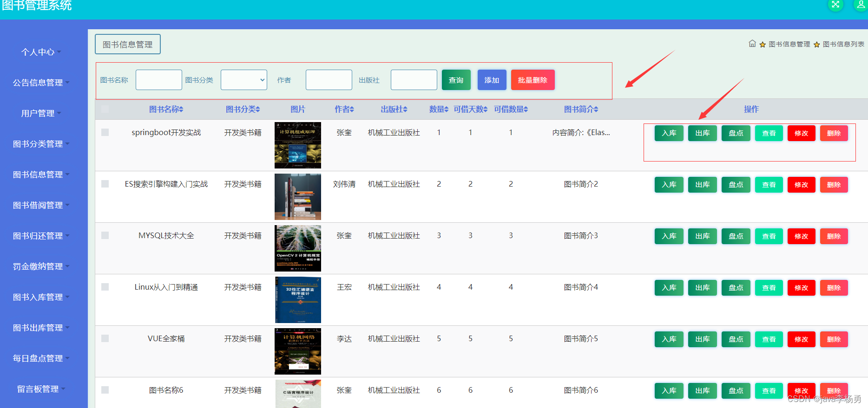Expand the 个人中心 sidebar menu
Viewport: 868px width, 408px height.
(41, 52)
